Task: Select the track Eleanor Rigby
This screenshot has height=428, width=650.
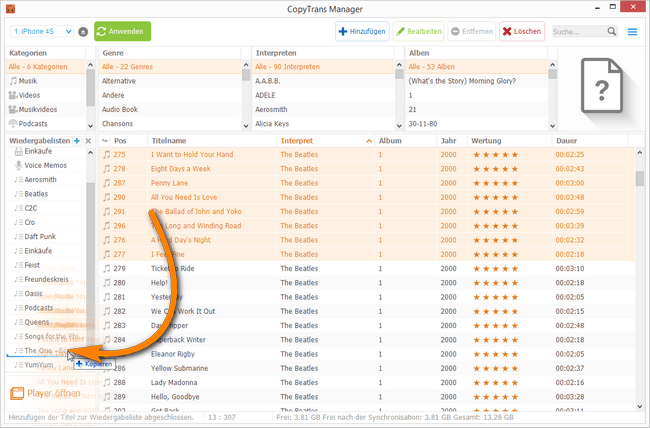Action: pyautogui.click(x=367, y=354)
